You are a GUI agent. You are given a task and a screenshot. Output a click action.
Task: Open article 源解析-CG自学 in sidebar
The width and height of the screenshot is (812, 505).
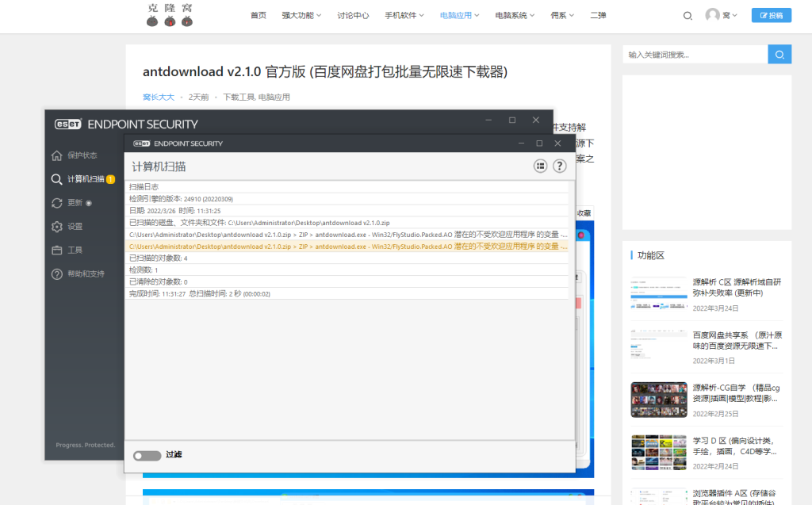coord(737,393)
